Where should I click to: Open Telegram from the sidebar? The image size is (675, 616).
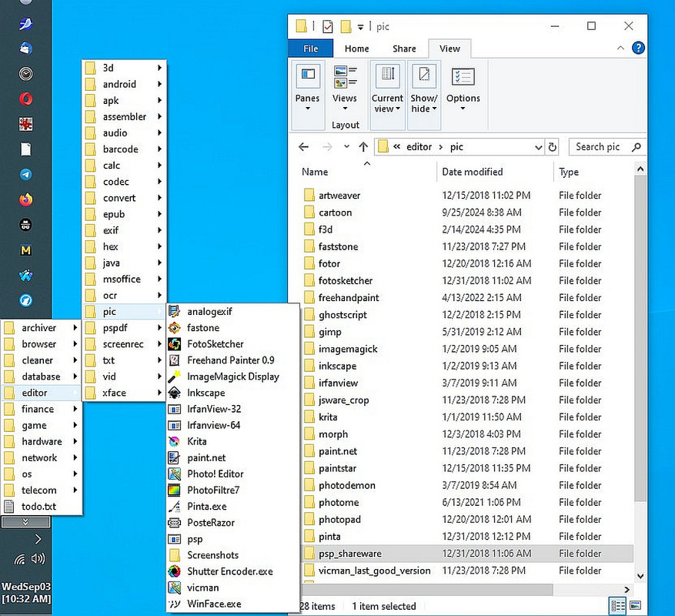[26, 175]
